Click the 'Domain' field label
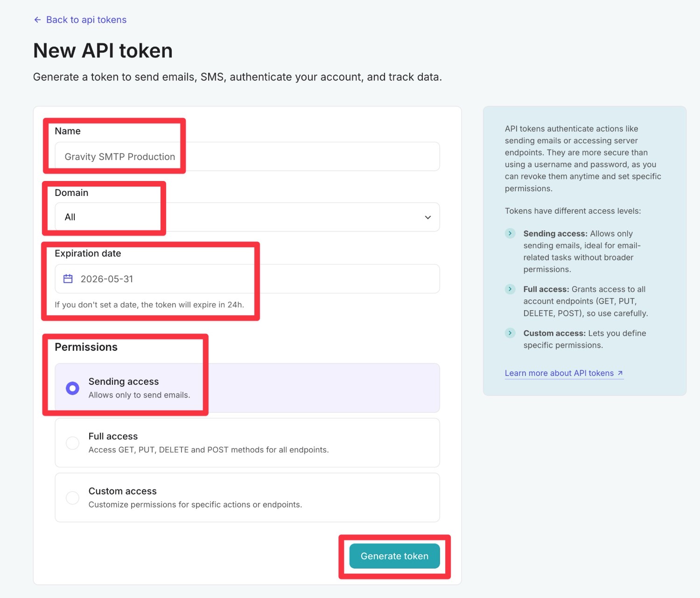700x598 pixels. click(71, 193)
